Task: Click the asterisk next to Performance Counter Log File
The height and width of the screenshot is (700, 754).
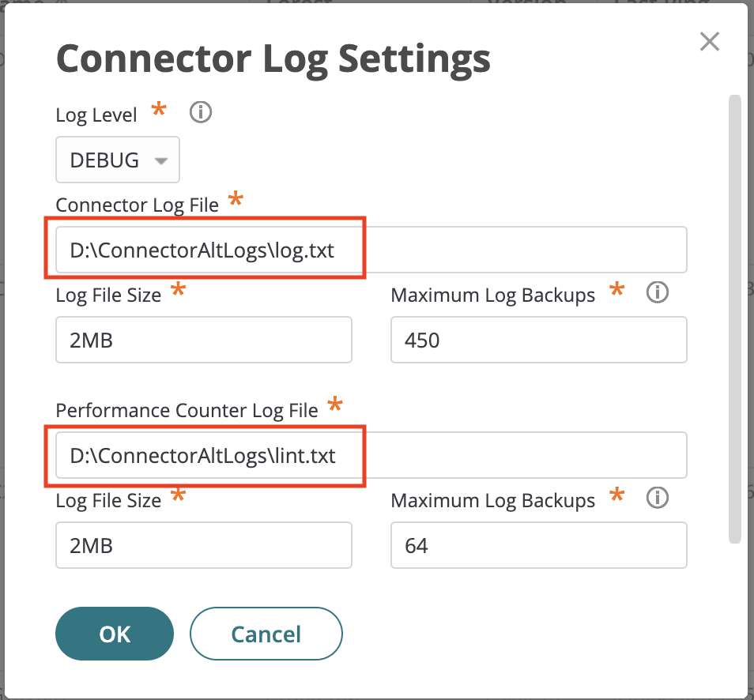Action: tap(334, 405)
